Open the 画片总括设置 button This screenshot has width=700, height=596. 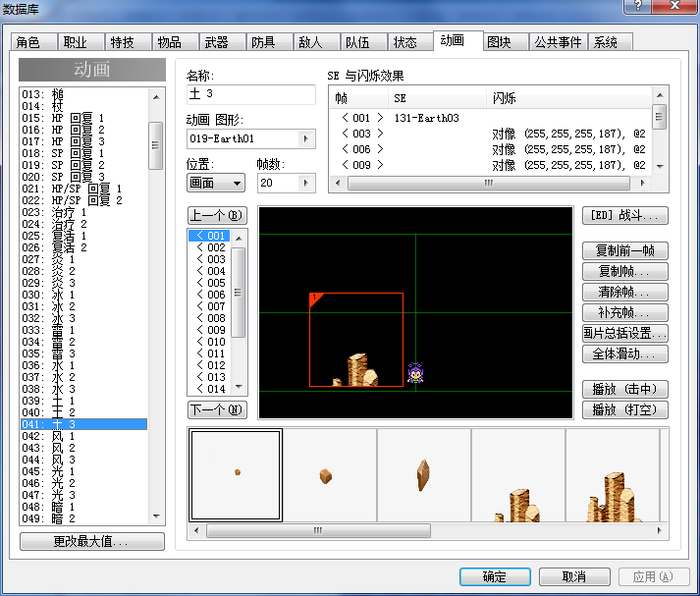click(625, 333)
